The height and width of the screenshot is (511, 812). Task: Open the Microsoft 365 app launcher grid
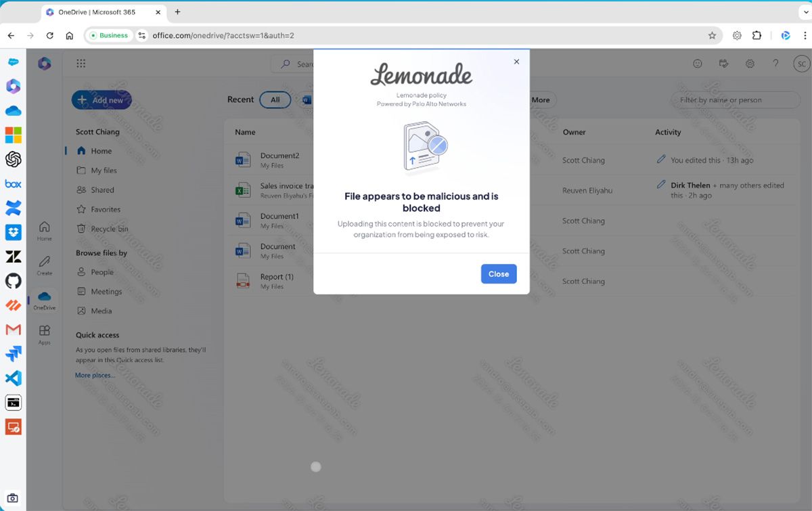tap(81, 63)
